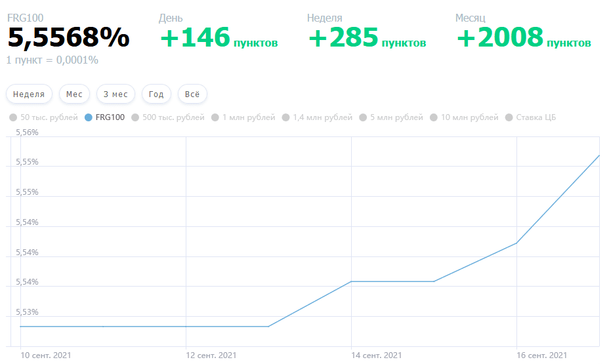
Task: Toggle the FRG100 legend series
Action: (105, 117)
